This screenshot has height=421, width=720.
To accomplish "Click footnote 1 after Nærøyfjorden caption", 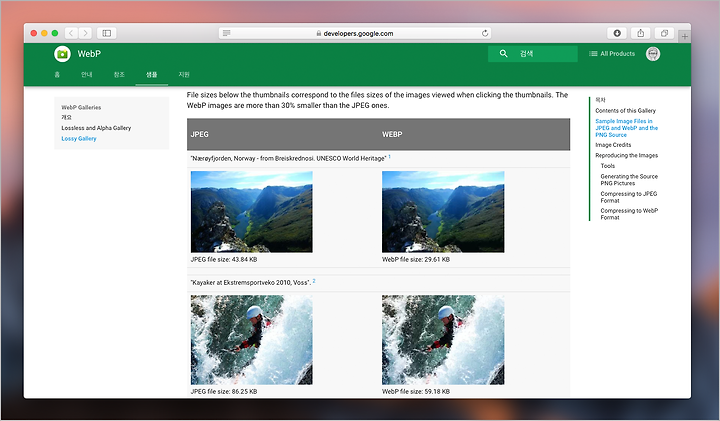I will click(389, 157).
